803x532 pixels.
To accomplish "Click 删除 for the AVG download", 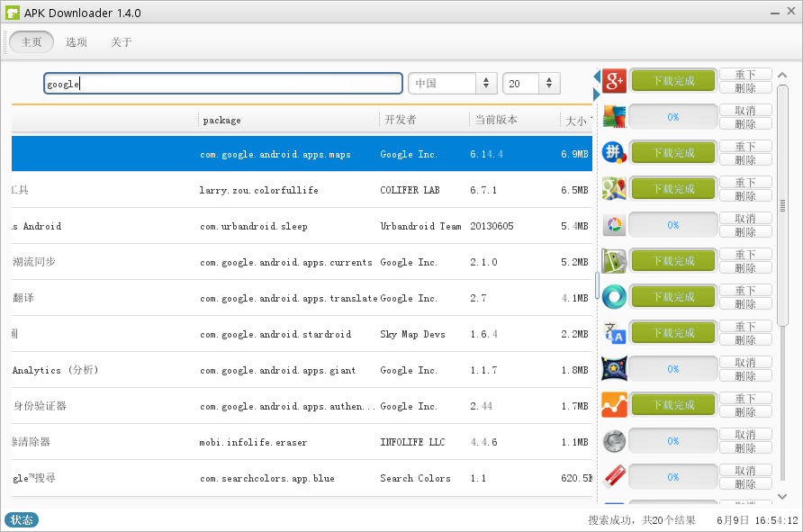I will point(745,123).
